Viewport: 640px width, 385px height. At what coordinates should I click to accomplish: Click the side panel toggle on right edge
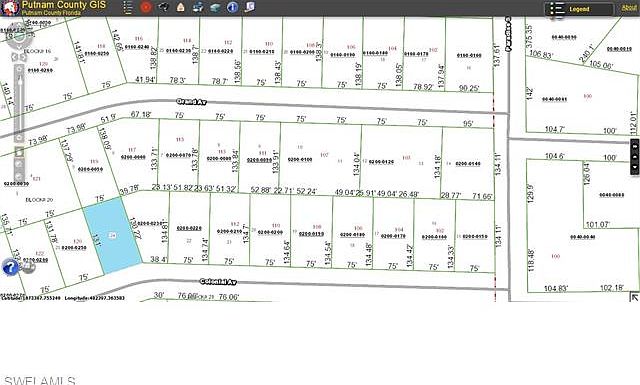635,157
